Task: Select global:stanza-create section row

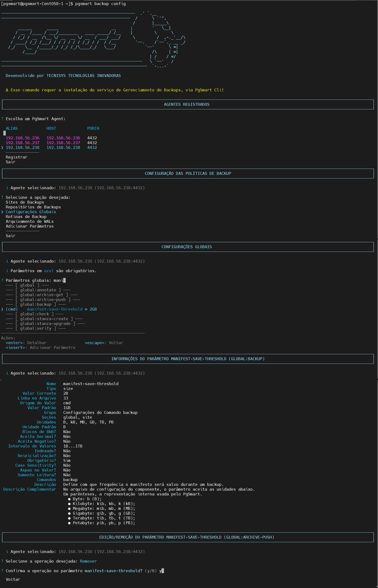Action: (44, 319)
